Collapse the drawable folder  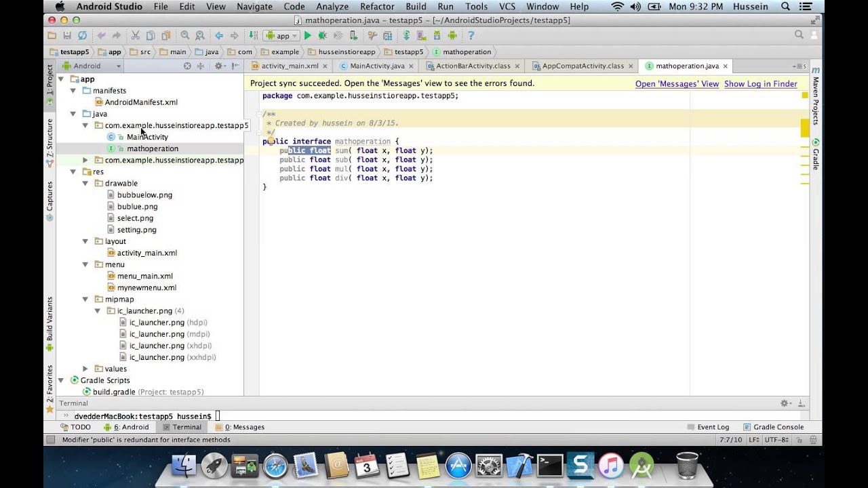click(x=85, y=183)
